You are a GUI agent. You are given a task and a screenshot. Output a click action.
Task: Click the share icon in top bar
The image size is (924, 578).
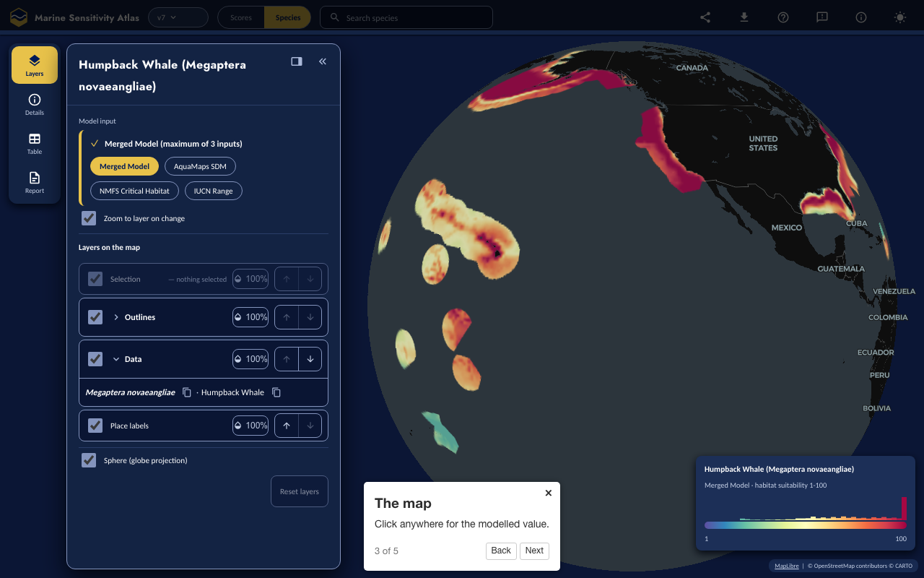tap(705, 17)
